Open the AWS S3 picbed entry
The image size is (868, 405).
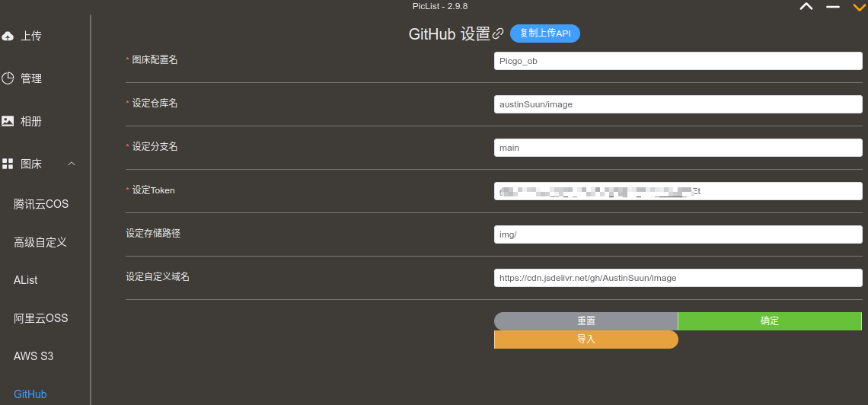(34, 356)
